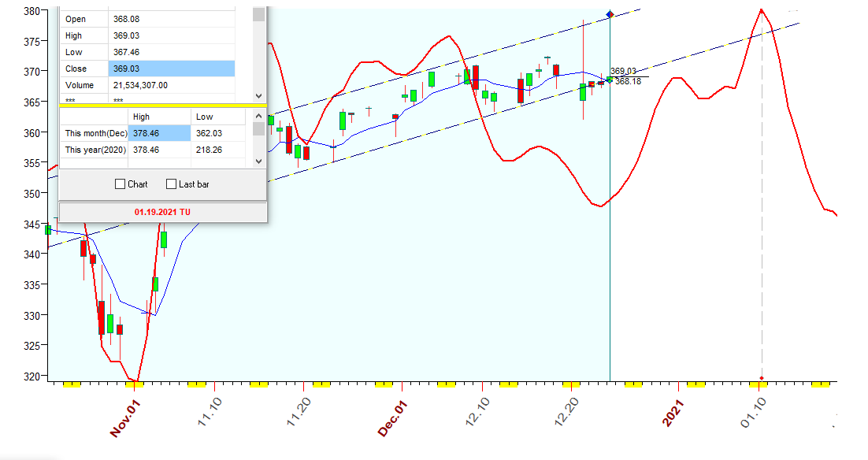This screenshot has width=868, height=460.
Task: Select the green diamond marker at last price
Action: (608, 80)
